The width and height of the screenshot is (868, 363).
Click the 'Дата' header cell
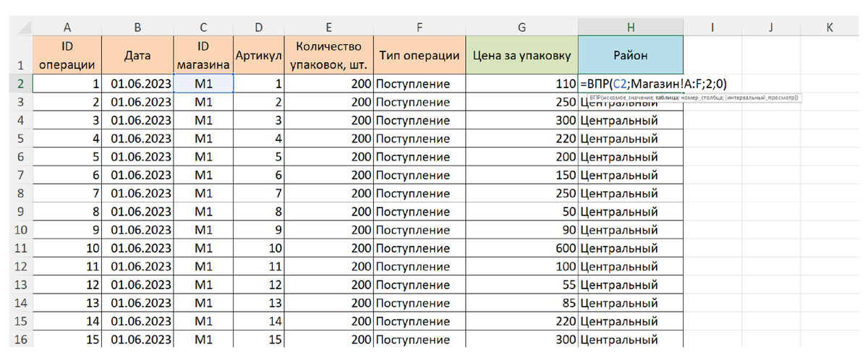pyautogui.click(x=137, y=55)
